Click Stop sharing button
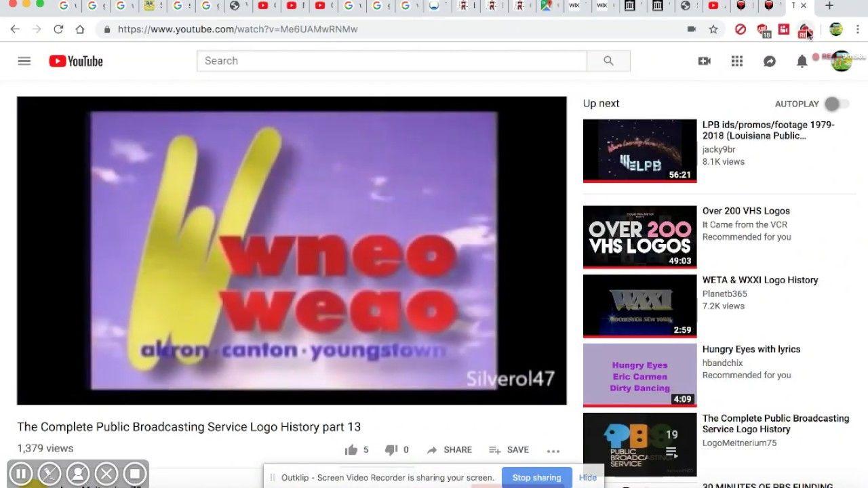This screenshot has height=488, width=868. coord(536,477)
